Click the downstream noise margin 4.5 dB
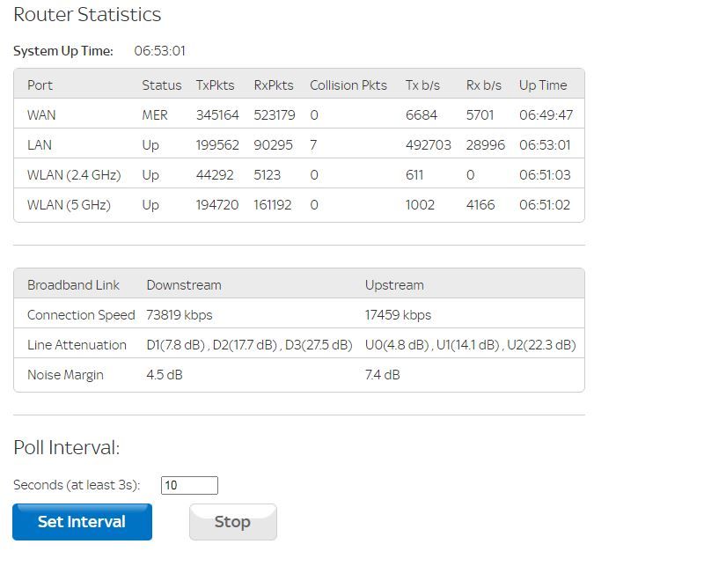 click(165, 375)
